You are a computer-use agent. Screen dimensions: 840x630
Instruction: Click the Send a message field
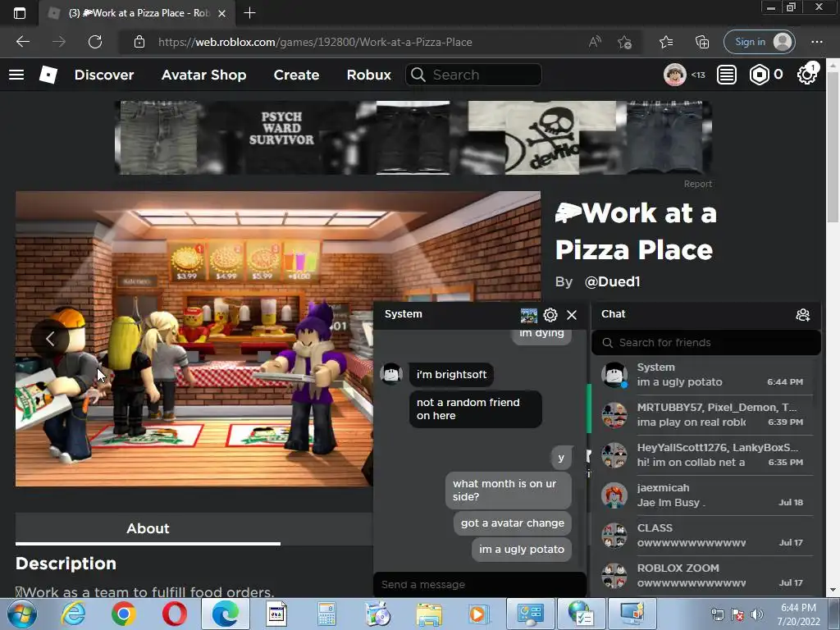(x=479, y=584)
